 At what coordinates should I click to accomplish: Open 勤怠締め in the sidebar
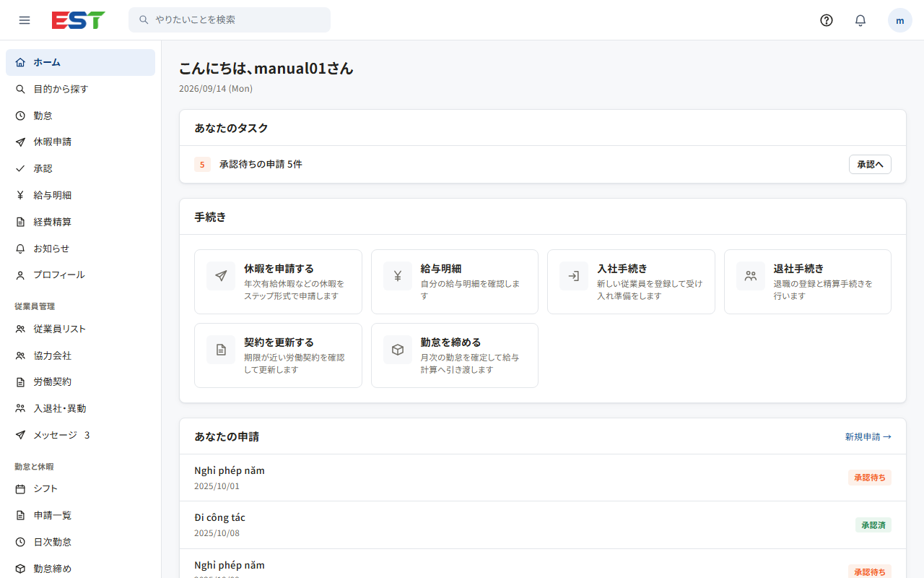80,569
